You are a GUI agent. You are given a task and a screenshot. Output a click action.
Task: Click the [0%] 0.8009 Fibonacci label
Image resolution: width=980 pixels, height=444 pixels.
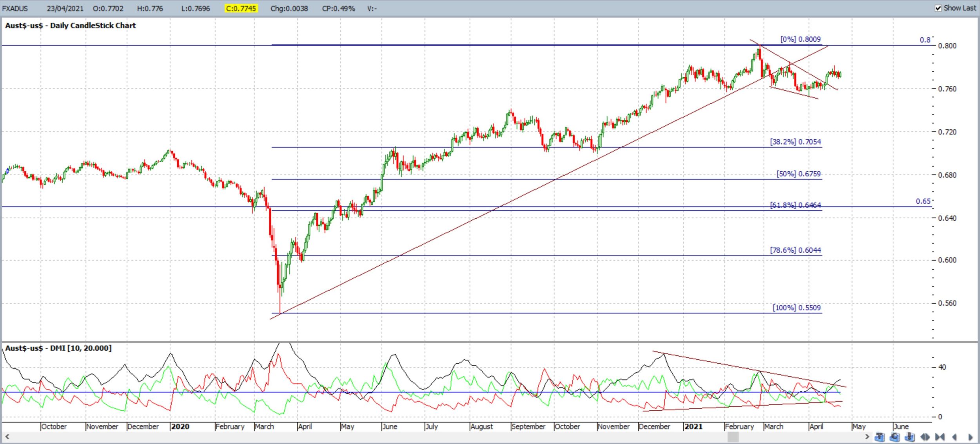pyautogui.click(x=800, y=39)
